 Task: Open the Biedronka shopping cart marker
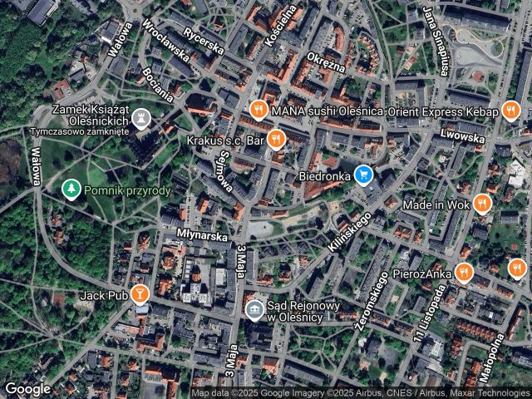pyautogui.click(x=363, y=175)
